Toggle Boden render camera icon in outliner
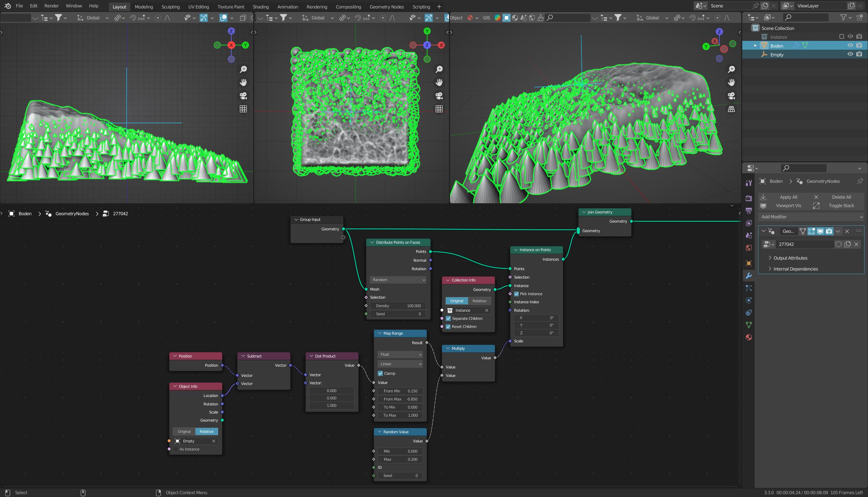The width and height of the screenshot is (868, 497). 859,45
